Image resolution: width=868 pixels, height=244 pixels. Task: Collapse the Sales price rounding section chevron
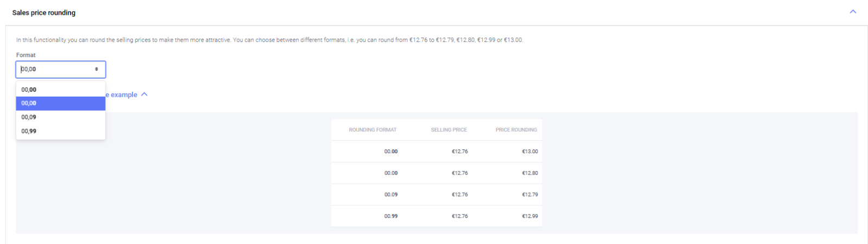point(853,11)
